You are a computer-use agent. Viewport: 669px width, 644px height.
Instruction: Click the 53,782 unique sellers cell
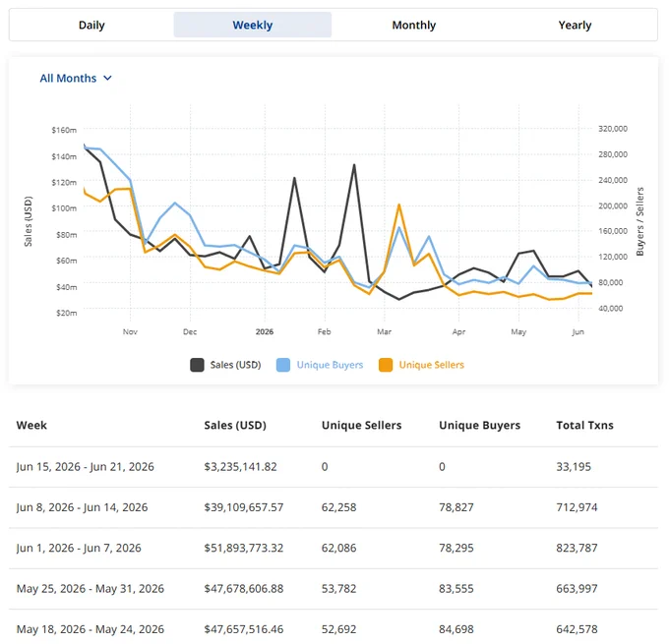[338, 589]
